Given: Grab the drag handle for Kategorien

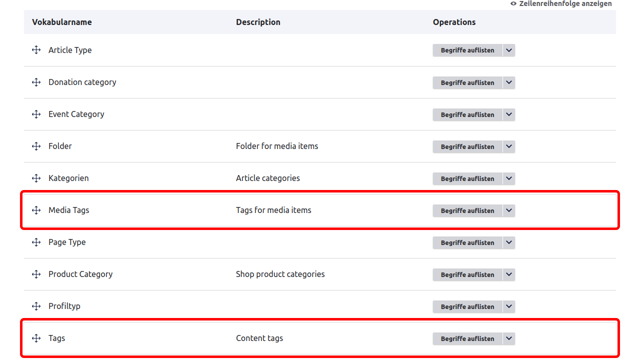Looking at the screenshot, I should pyautogui.click(x=36, y=178).
